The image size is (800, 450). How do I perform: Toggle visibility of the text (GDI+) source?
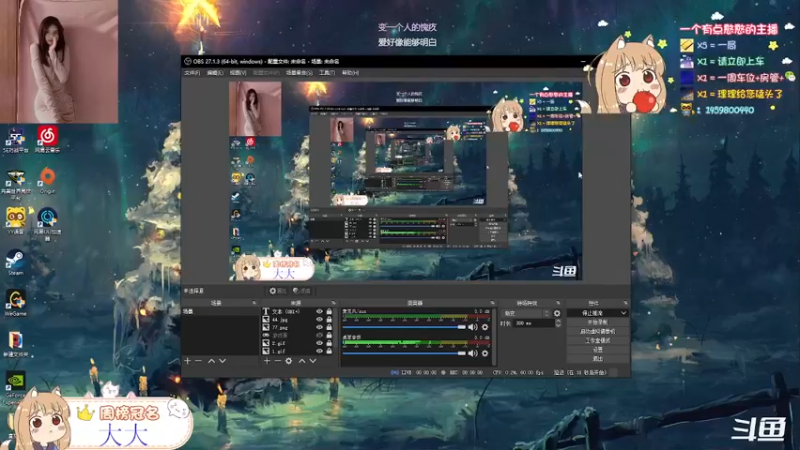(x=319, y=311)
